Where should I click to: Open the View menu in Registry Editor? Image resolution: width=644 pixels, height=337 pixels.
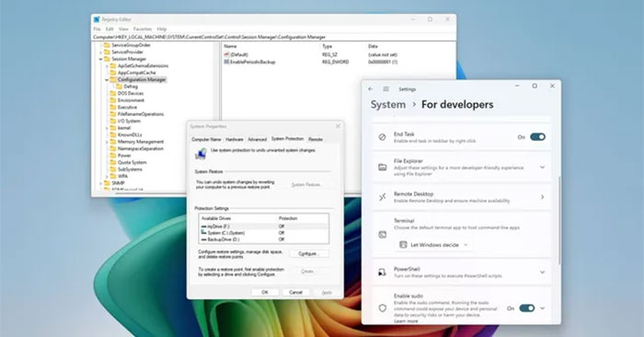[x=123, y=29]
